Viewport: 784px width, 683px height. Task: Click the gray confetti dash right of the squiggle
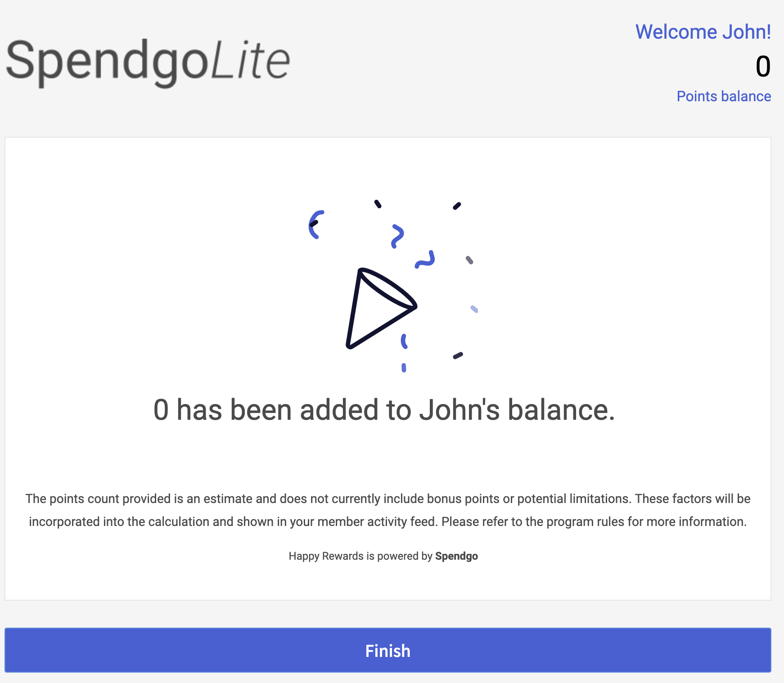[469, 260]
